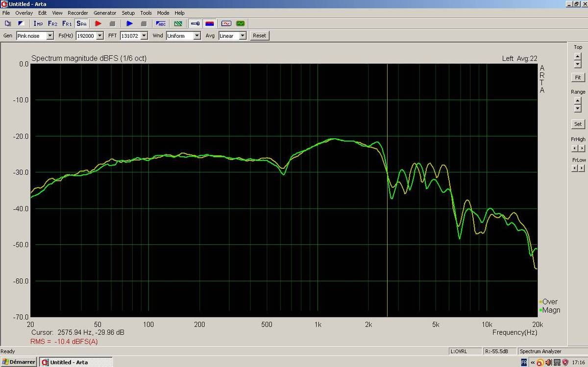Increase graph Top with up arrow

[x=578, y=56]
